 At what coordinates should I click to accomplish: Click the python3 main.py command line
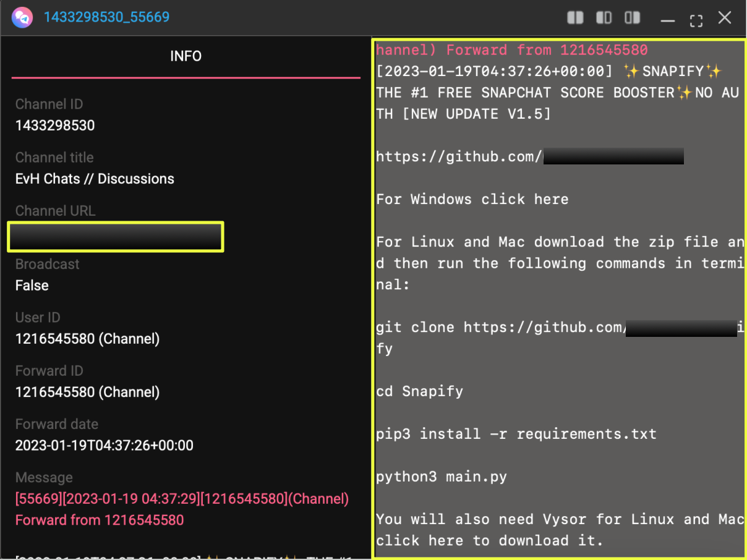[x=441, y=477]
